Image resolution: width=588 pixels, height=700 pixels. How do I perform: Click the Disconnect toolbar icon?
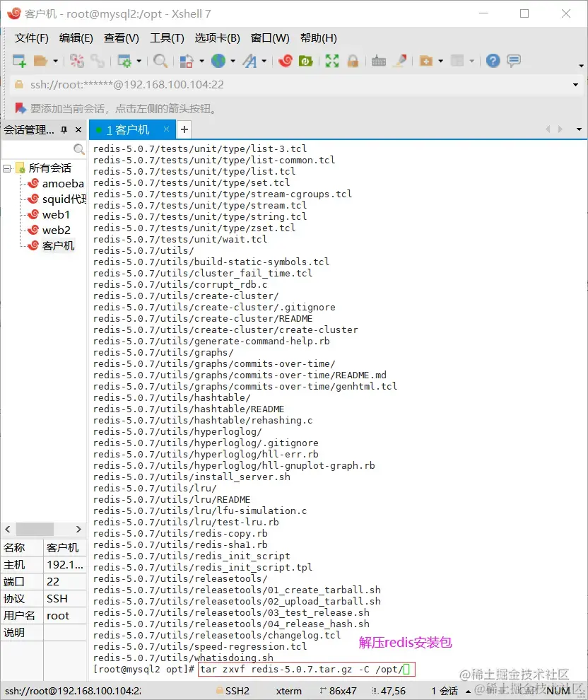pos(77,61)
